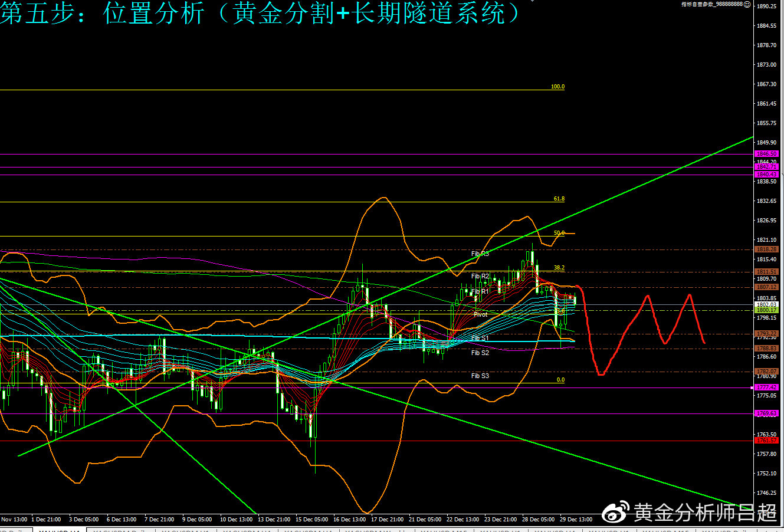Screen dimensions: 784x532
Task: Click the green 1800.17 price label
Action: coord(767,310)
